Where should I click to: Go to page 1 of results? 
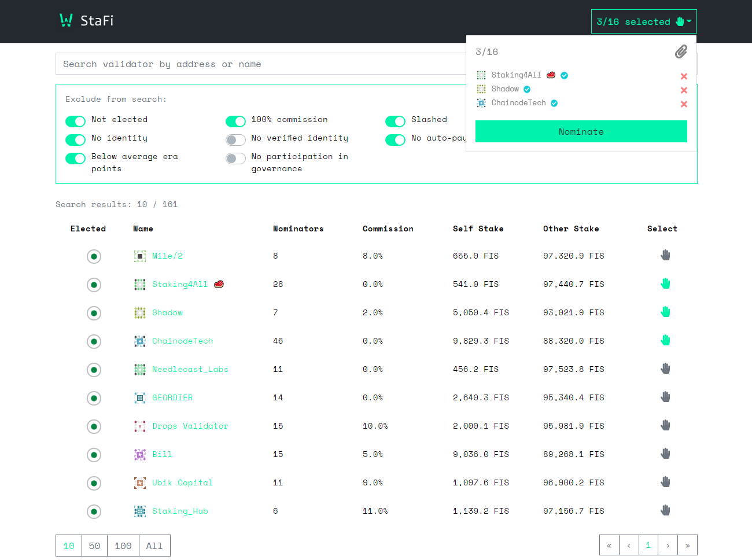coord(648,545)
